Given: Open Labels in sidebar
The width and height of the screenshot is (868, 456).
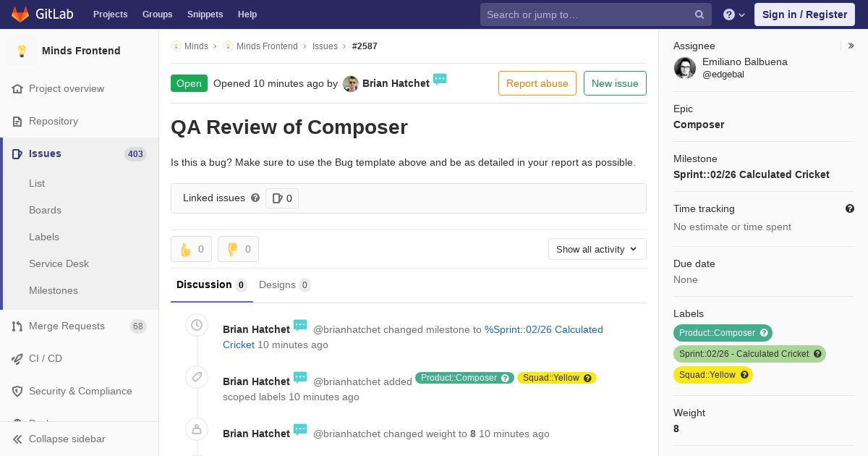Looking at the screenshot, I should click(44, 237).
